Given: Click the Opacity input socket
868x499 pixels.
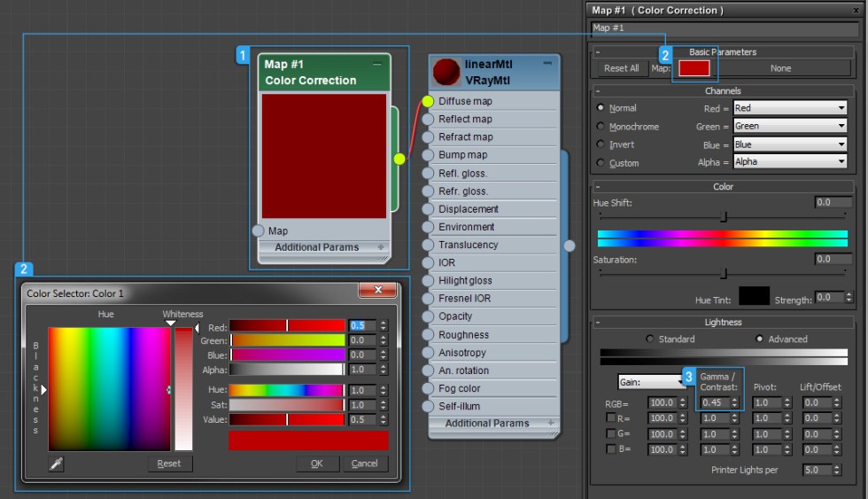Looking at the screenshot, I should [428, 316].
